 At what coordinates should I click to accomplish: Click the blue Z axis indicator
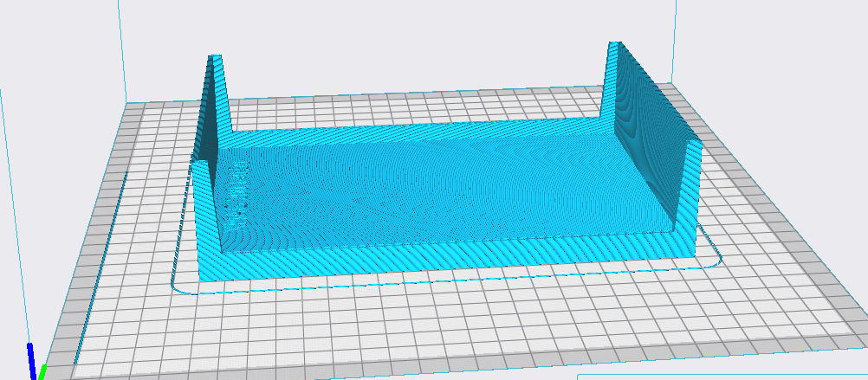[x=32, y=361]
